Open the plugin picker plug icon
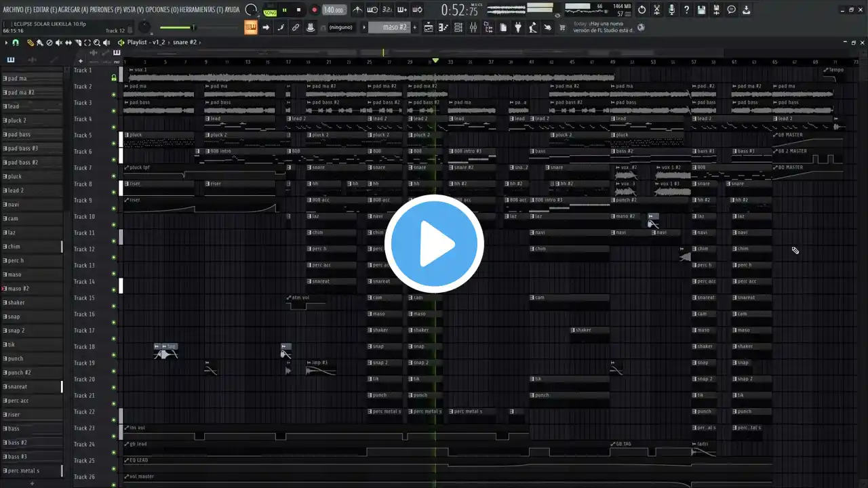 coord(518,28)
